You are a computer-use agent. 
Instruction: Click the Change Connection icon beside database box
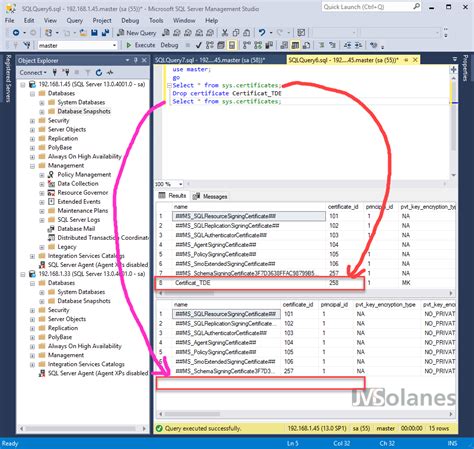27,45
